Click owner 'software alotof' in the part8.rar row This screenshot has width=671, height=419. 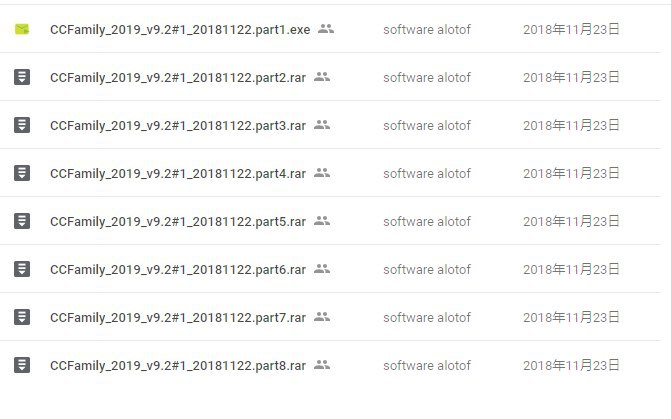(427, 366)
